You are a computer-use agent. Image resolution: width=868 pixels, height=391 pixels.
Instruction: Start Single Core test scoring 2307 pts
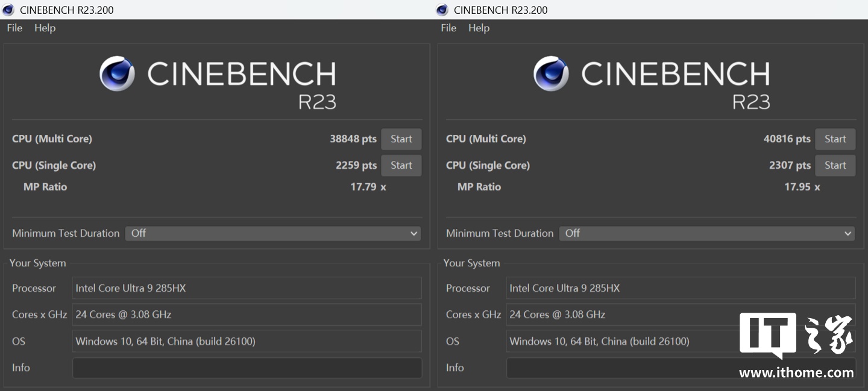click(x=835, y=166)
